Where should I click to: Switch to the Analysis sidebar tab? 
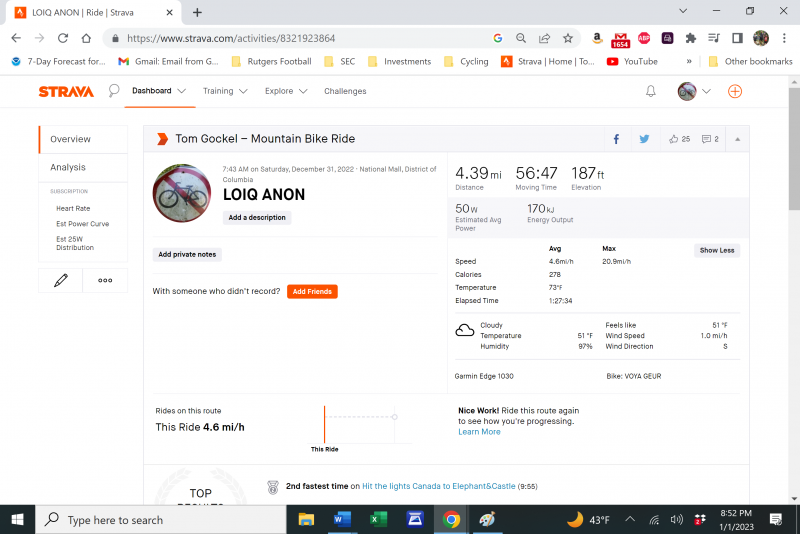pyautogui.click(x=68, y=167)
